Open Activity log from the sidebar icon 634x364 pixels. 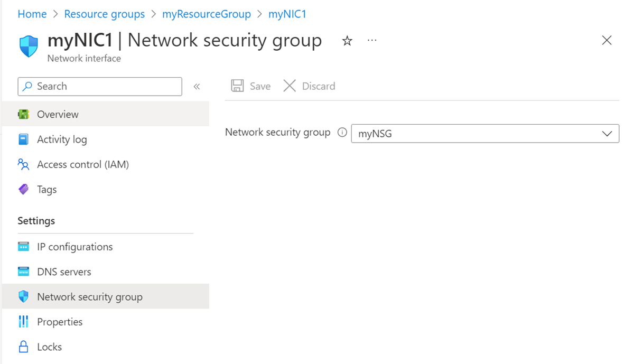point(23,139)
